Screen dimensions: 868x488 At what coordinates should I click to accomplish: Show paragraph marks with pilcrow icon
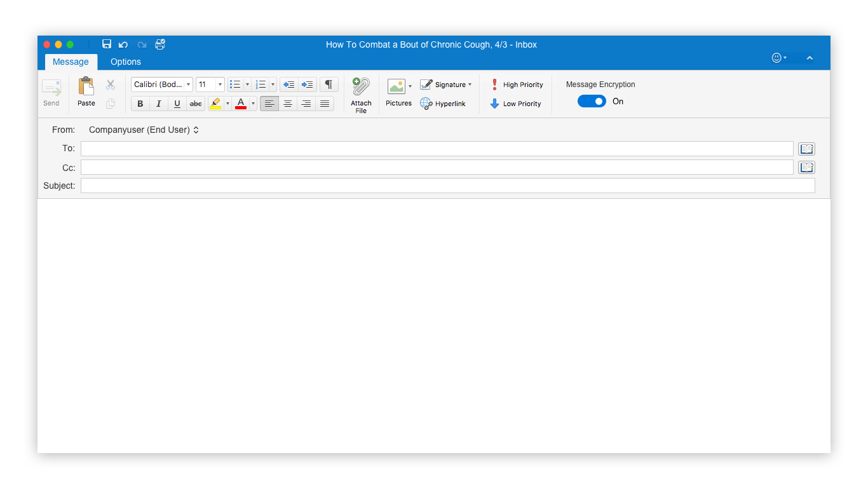(x=329, y=85)
